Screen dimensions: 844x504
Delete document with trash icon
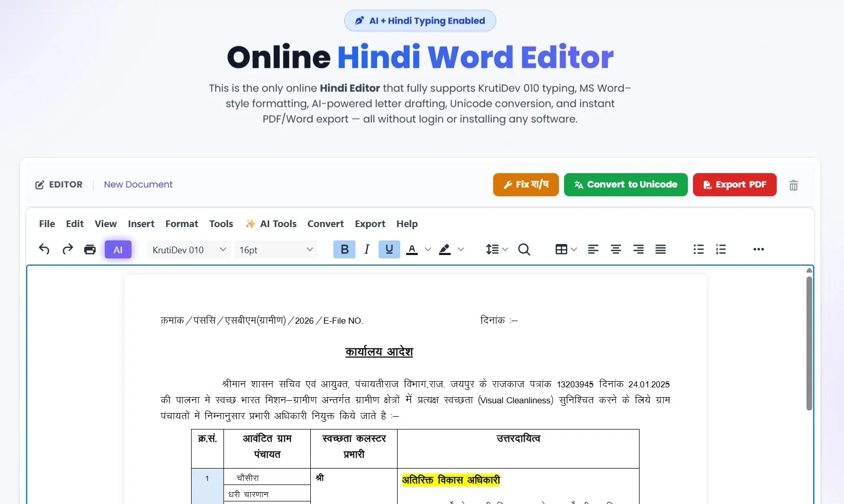pyautogui.click(x=793, y=184)
